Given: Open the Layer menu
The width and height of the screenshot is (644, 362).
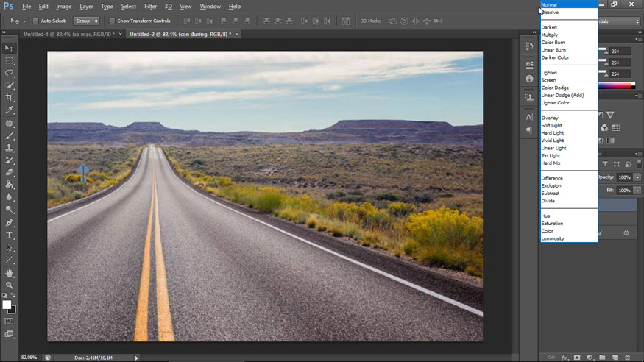Looking at the screenshot, I should point(86,7).
